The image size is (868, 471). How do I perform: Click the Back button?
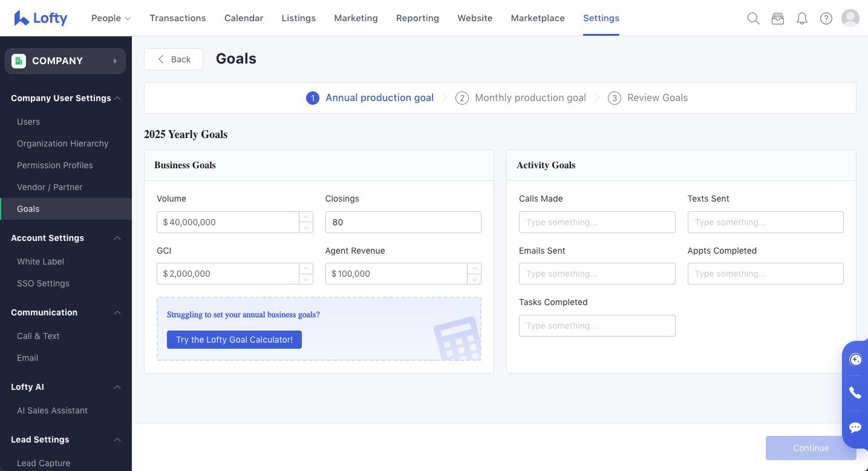(174, 59)
